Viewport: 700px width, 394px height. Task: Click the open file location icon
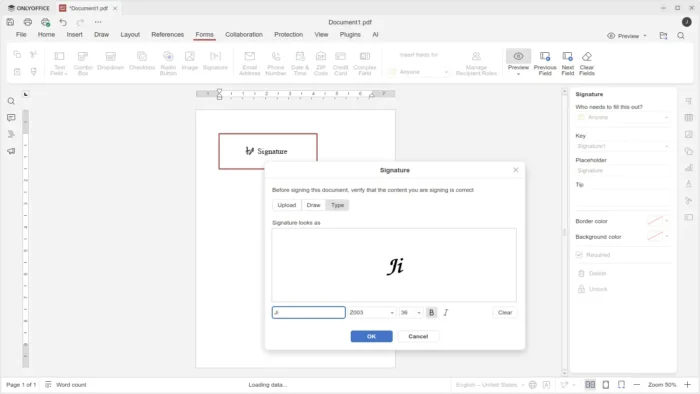(x=663, y=36)
